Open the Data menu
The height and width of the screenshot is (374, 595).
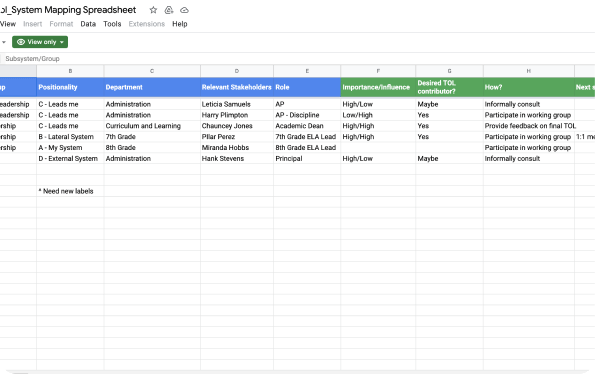pos(88,24)
